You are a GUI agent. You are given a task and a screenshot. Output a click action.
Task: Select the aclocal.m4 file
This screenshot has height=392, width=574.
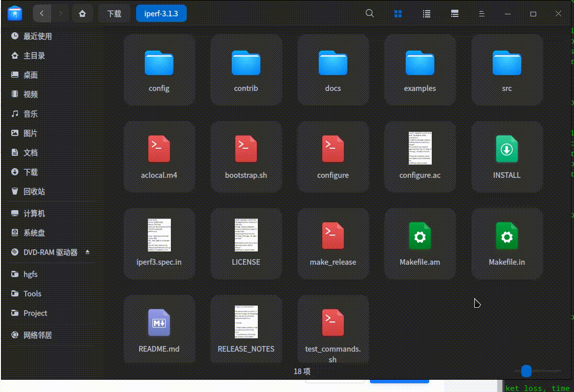pos(159,157)
